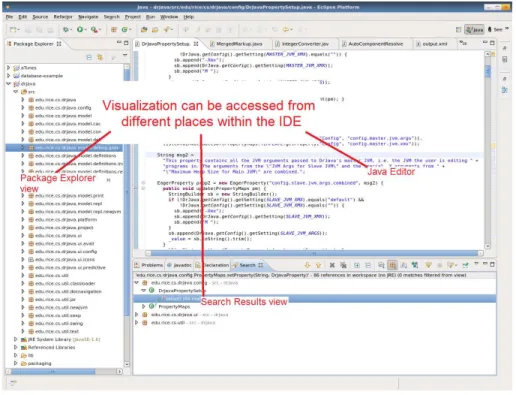The image size is (516, 395).
Task: Click the Search flashlight toolbar icon
Action: coord(166,30)
